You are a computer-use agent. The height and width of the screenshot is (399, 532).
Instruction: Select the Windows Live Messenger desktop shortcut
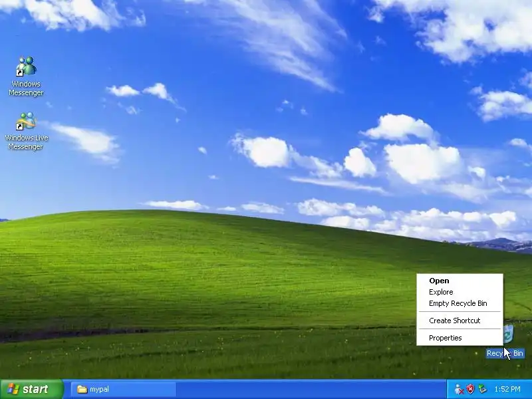pyautogui.click(x=26, y=131)
